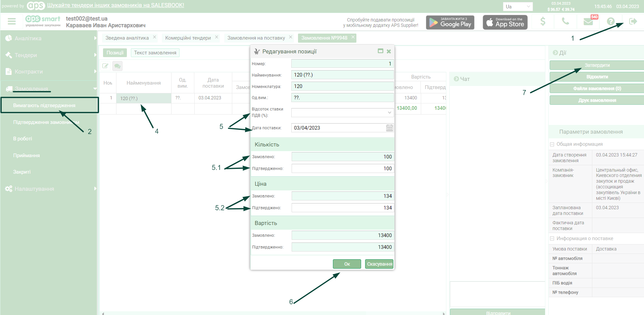The image size is (644, 315).
Task: Expand the Аналітика sidebar menu
Action: [x=49, y=38]
